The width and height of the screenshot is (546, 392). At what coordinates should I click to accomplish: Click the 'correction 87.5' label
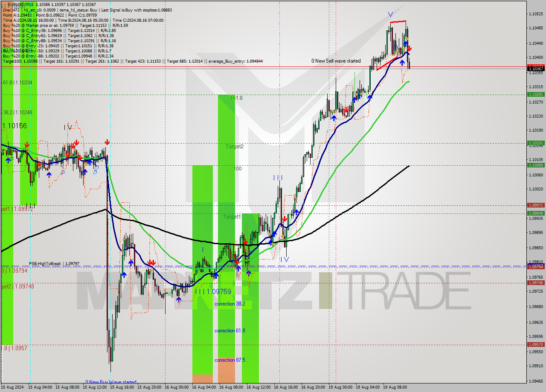coord(229,360)
